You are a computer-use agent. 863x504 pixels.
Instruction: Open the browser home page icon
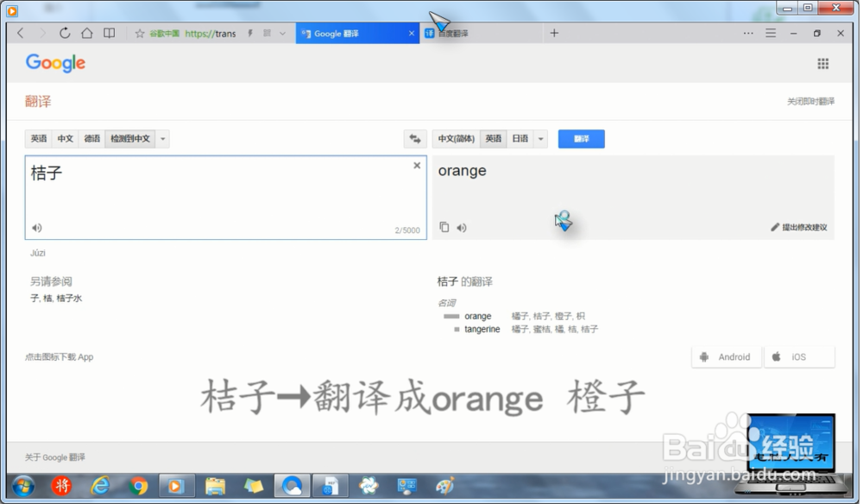pos(87,33)
